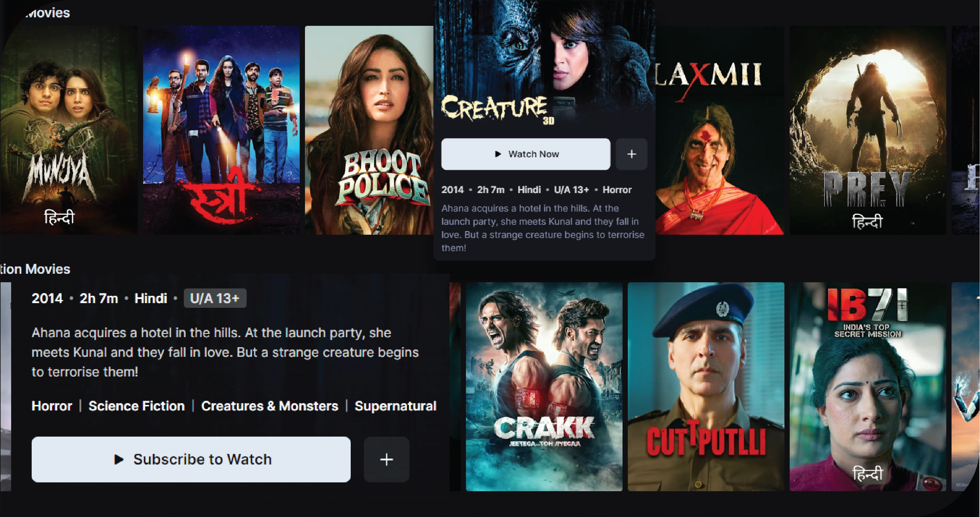Open Creatures & Monsters genre link

(x=270, y=406)
